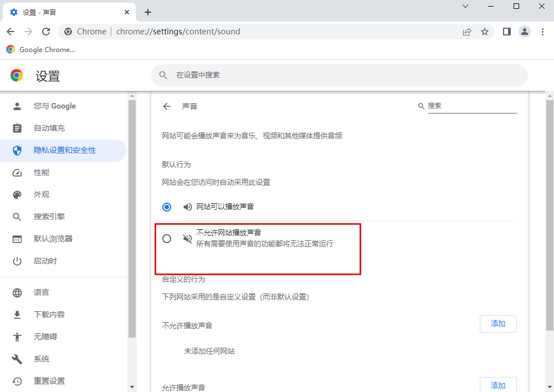The height and width of the screenshot is (392, 554).
Task: Open the Google Chrome bookmark
Action: [x=40, y=49]
